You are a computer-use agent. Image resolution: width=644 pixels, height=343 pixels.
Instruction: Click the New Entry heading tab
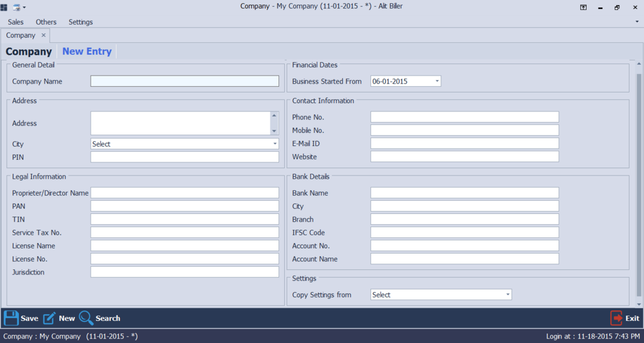pyautogui.click(x=87, y=51)
